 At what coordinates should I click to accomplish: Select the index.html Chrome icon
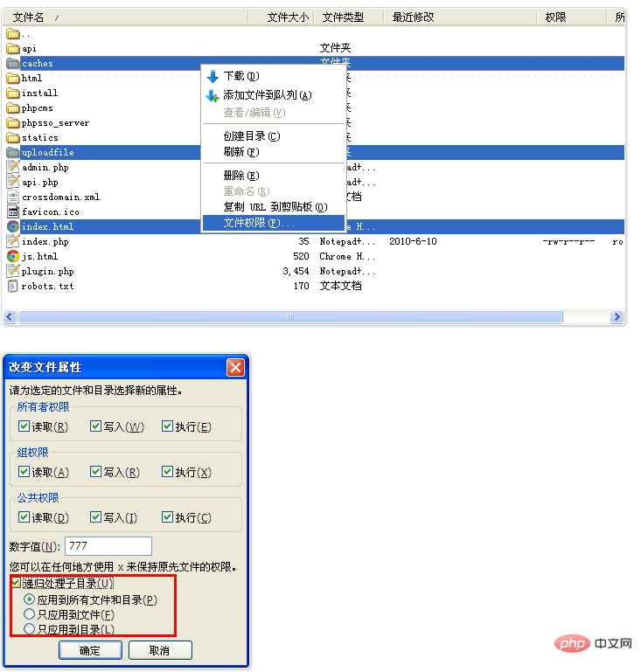tap(13, 226)
